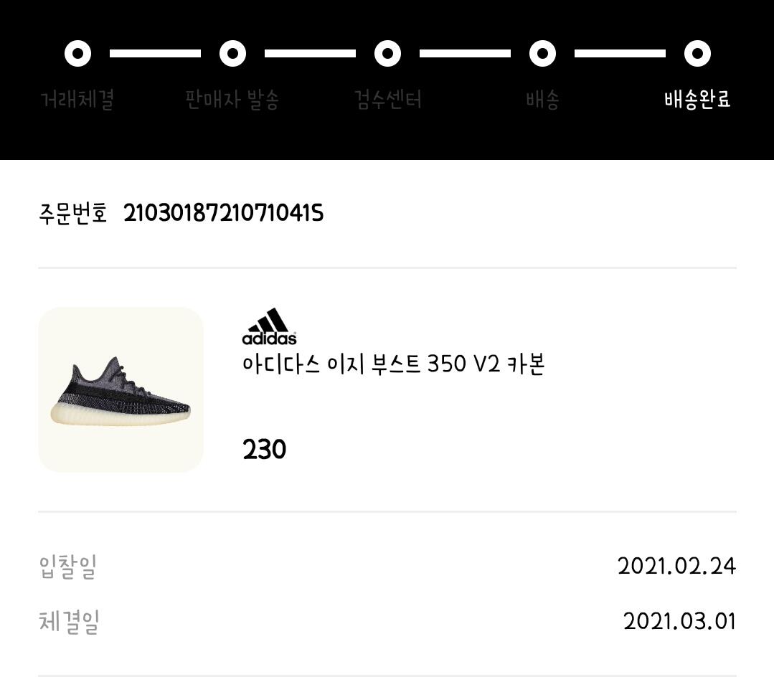Screen dimensions: 774x700
Task: Select the 거래체결 step label
Action: point(77,100)
